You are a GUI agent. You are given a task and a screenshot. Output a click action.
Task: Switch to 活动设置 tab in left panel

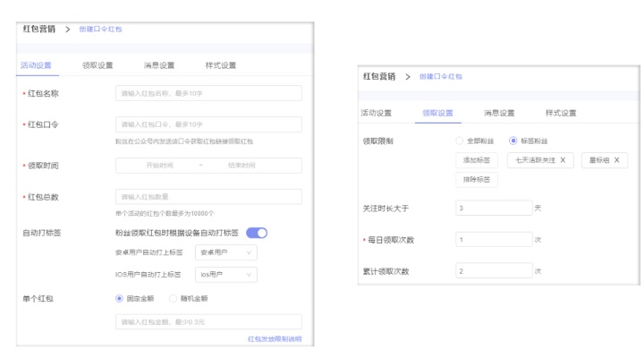36,65
